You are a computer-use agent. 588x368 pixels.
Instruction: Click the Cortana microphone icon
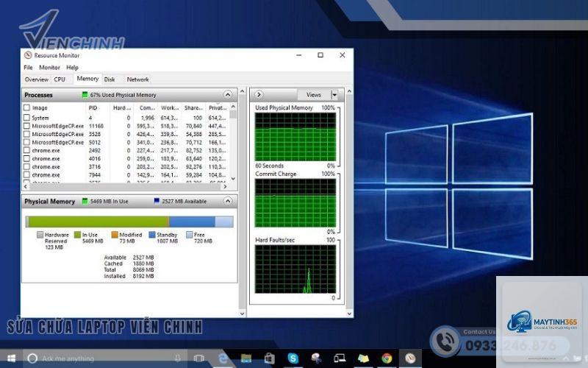point(178,358)
